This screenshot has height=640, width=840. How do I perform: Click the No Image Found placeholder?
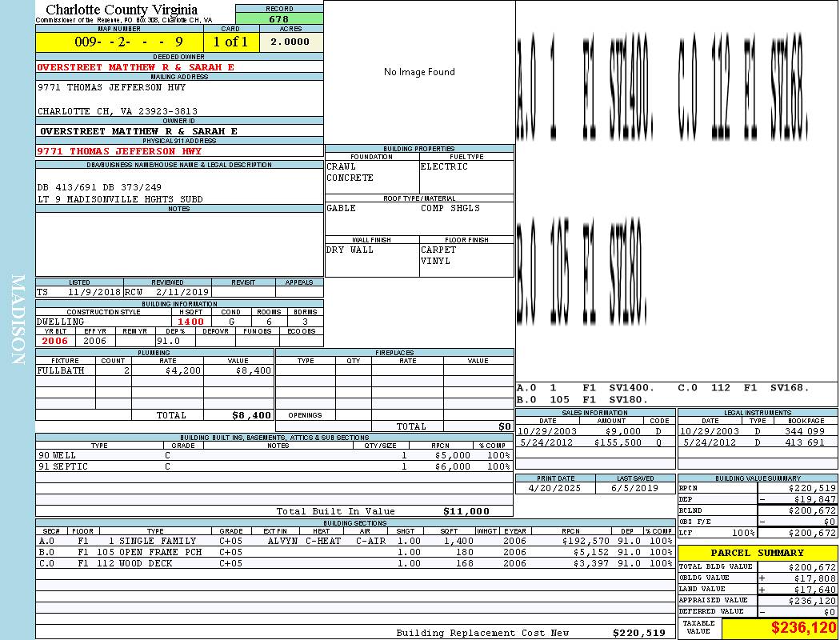[x=419, y=72]
